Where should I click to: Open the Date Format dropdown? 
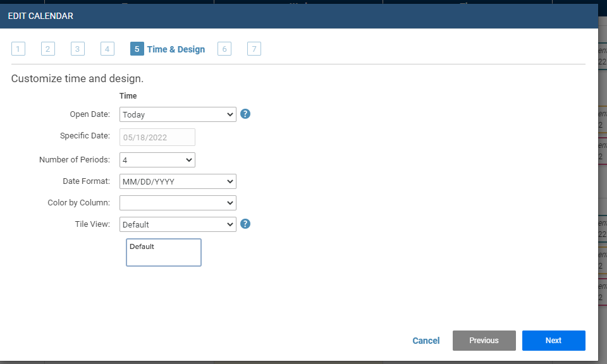178,181
